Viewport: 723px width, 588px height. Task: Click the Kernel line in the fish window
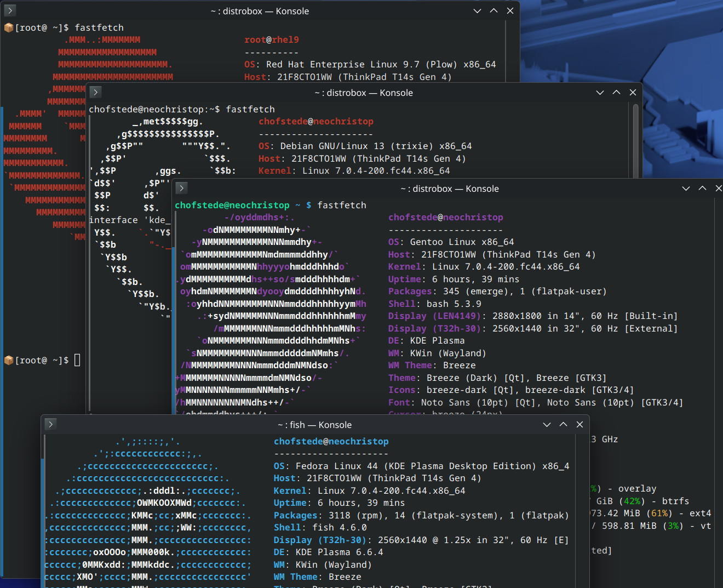coord(370,490)
